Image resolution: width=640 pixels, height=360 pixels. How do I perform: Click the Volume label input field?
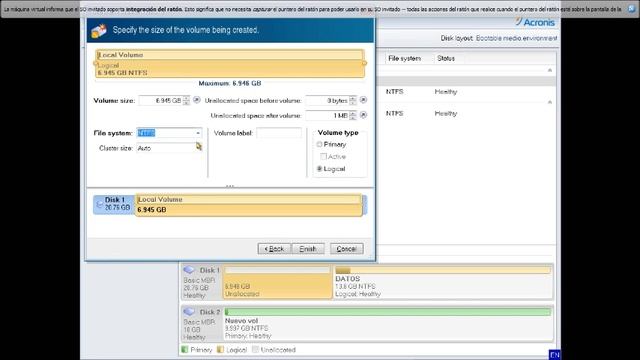(279, 133)
